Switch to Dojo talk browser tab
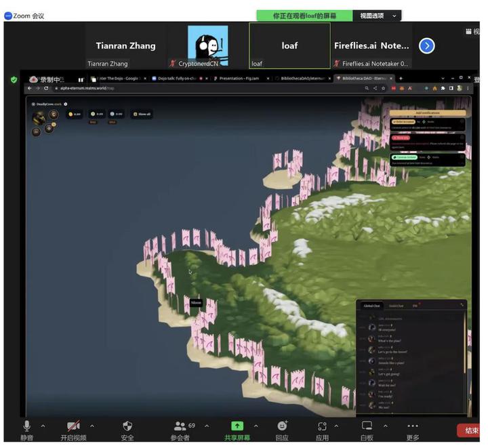The image size is (488, 448). (176, 79)
